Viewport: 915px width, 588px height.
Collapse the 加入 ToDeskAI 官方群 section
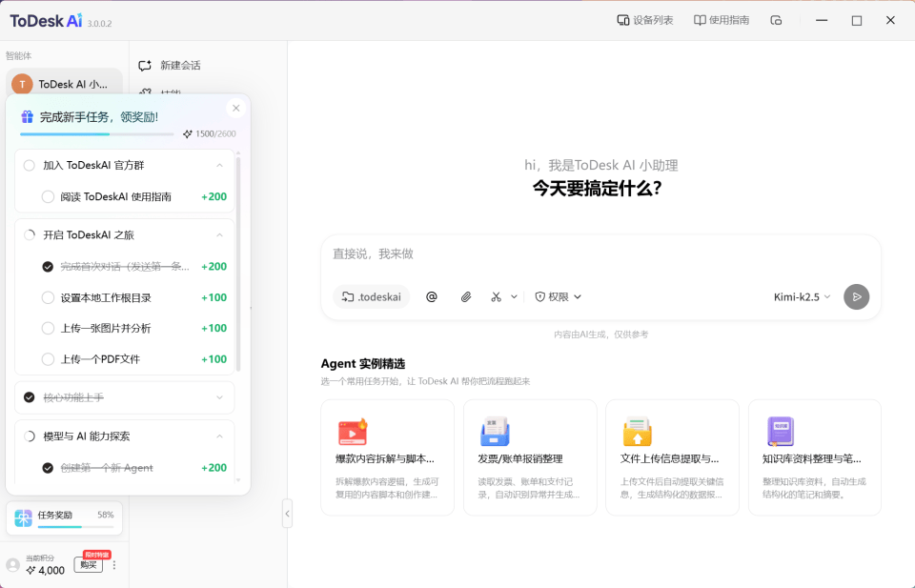tap(219, 165)
